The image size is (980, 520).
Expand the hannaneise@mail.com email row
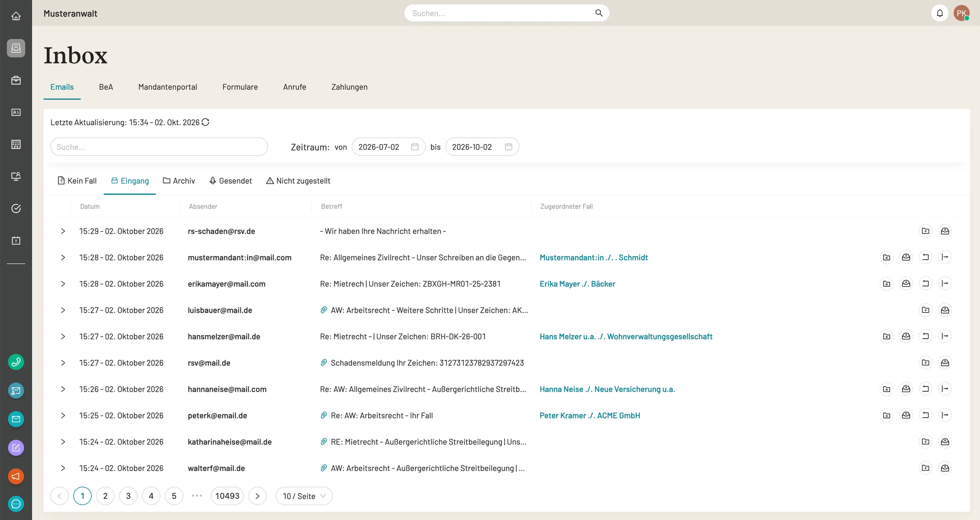(x=63, y=389)
